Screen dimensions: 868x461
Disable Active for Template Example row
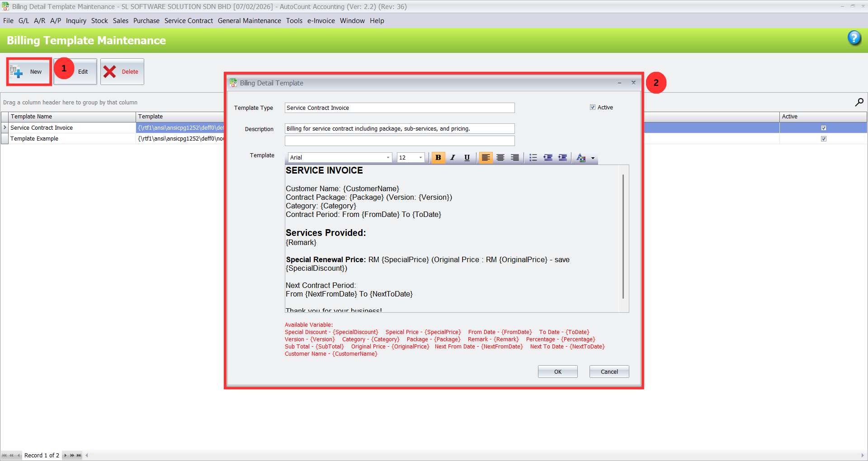click(x=824, y=139)
